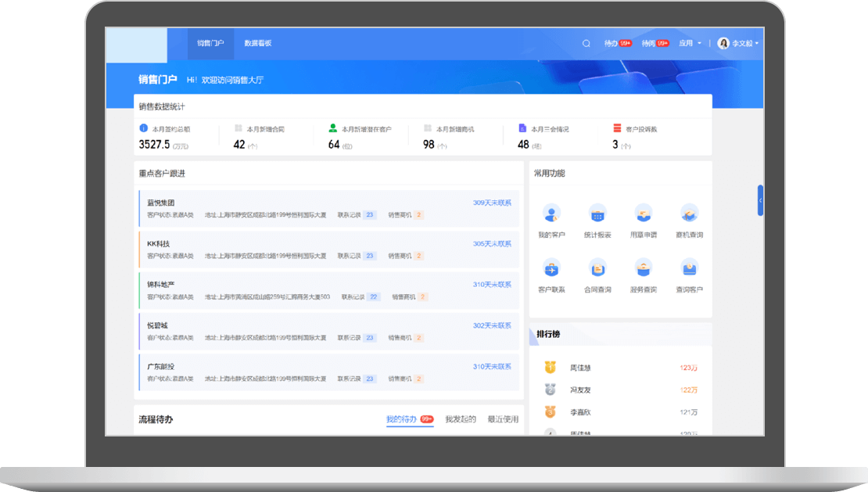Switch to the 最近使用 tab
Image resolution: width=868 pixels, height=492 pixels.
click(503, 419)
